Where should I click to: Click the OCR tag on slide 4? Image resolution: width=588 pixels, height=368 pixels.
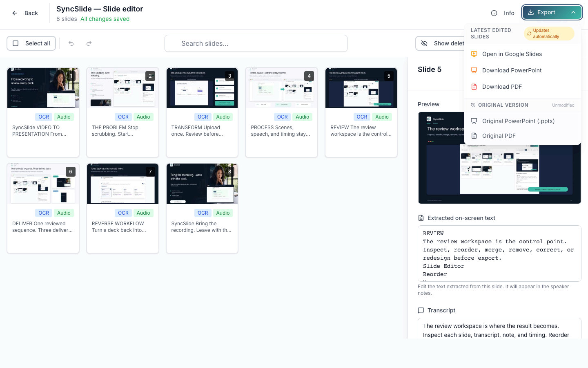[283, 117]
